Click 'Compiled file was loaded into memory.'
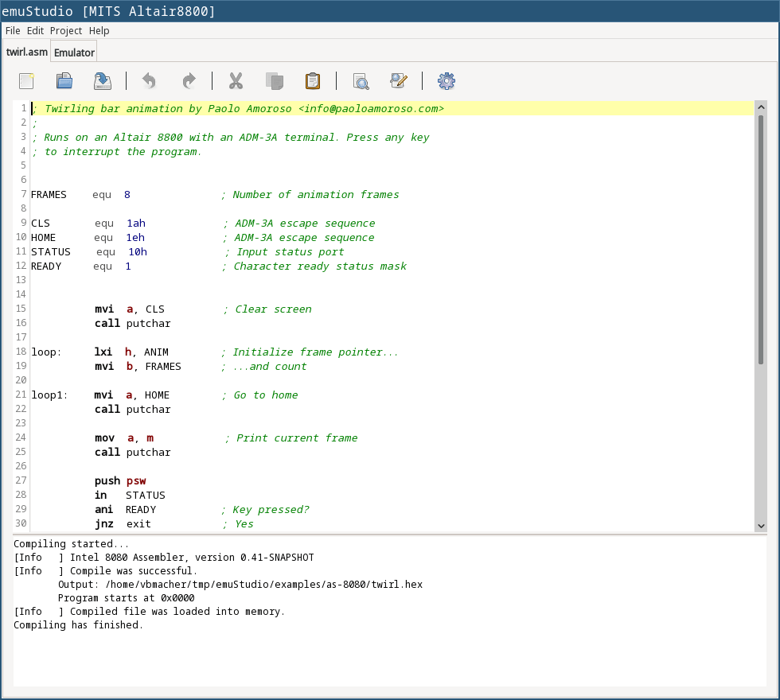 coord(177,612)
